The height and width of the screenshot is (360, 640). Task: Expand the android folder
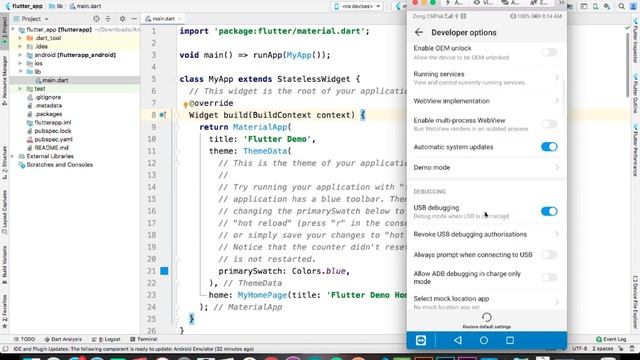[x=20, y=55]
